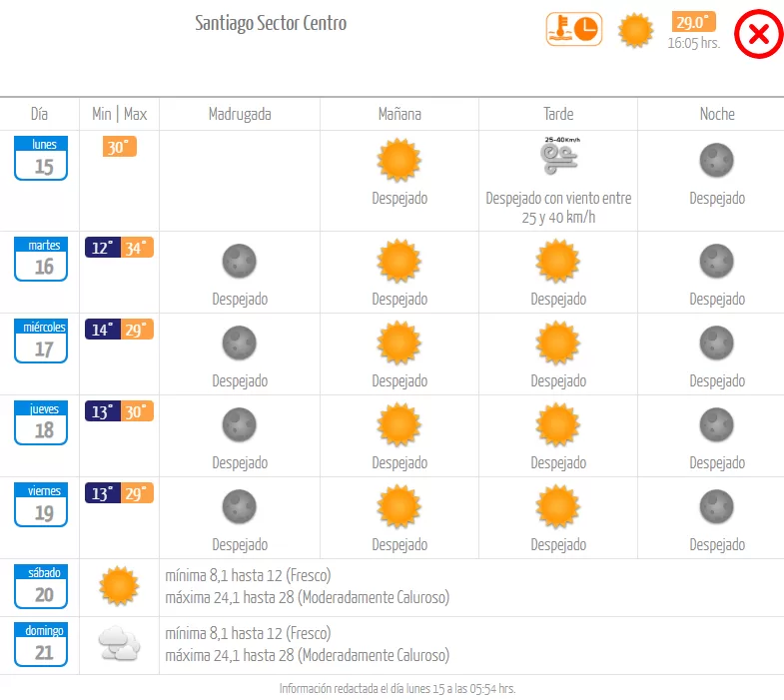
Task: Click Monday night moon icon
Action: (x=716, y=160)
